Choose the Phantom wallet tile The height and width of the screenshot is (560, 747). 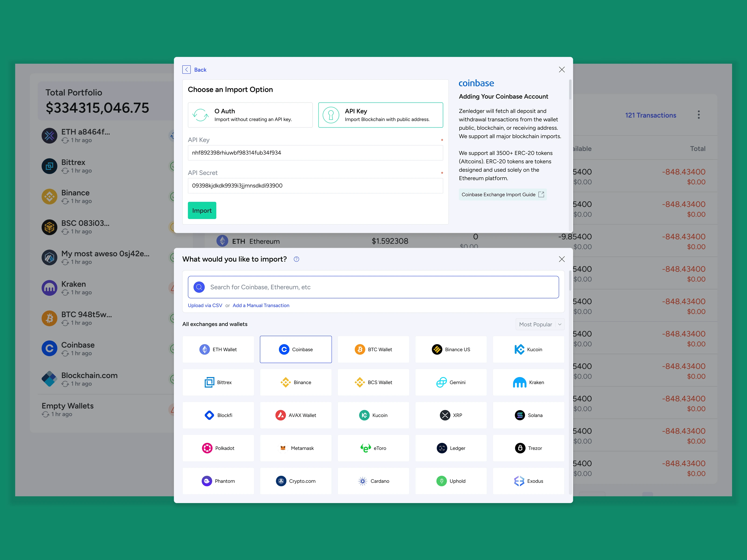(218, 481)
